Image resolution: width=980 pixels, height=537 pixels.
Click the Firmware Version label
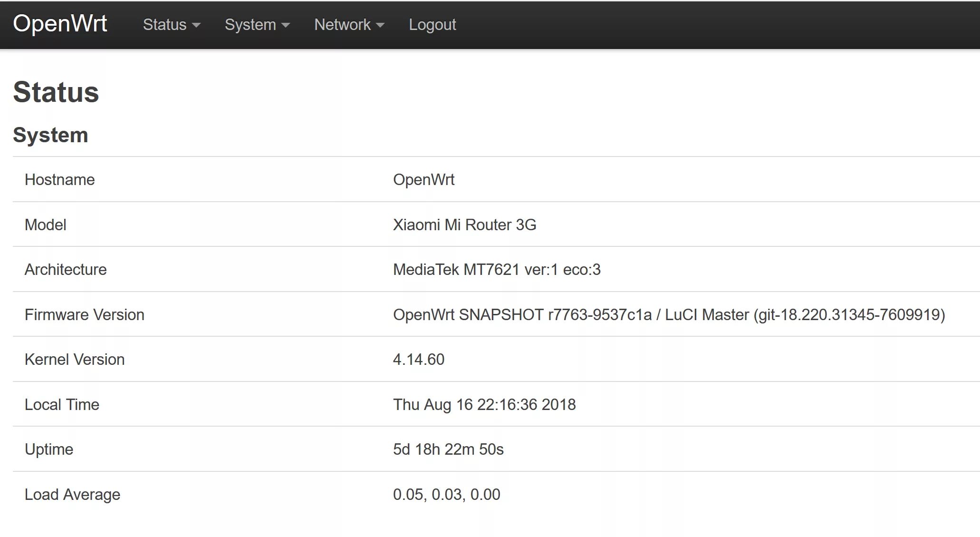[85, 314]
